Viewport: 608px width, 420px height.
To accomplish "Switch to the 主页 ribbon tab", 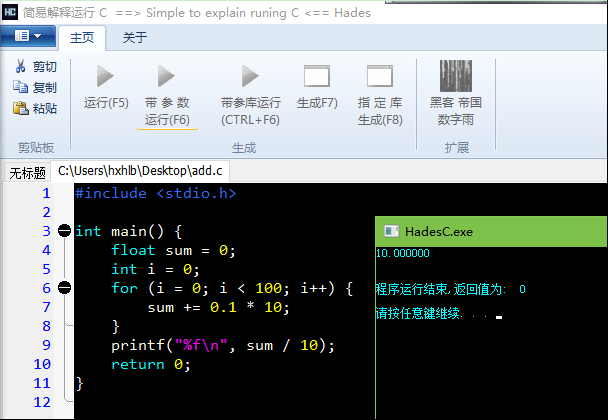I will [x=82, y=38].
